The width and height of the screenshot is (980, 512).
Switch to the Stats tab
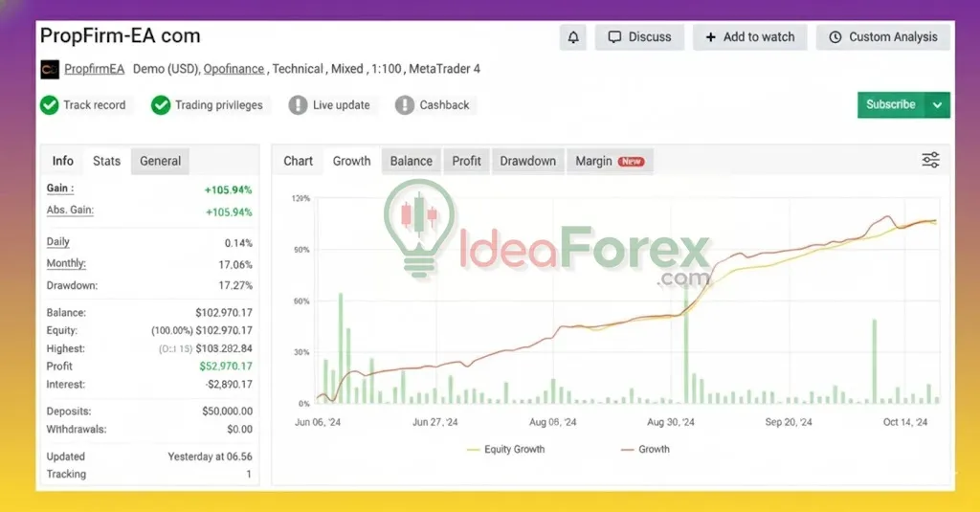tap(106, 161)
